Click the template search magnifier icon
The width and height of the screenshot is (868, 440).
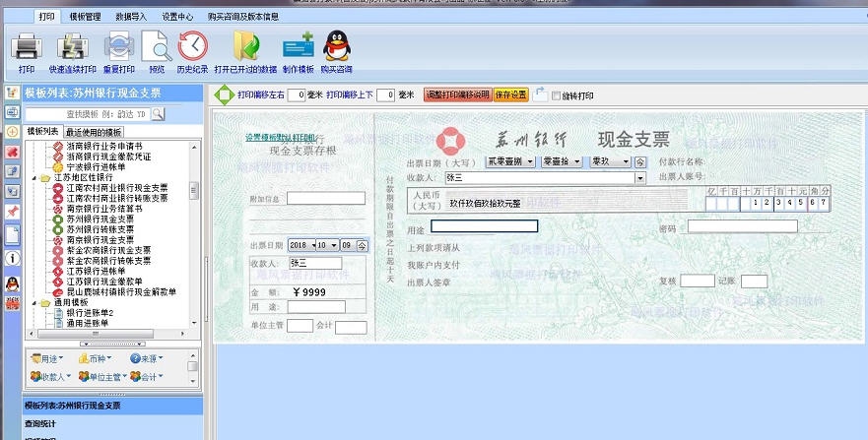tap(158, 114)
